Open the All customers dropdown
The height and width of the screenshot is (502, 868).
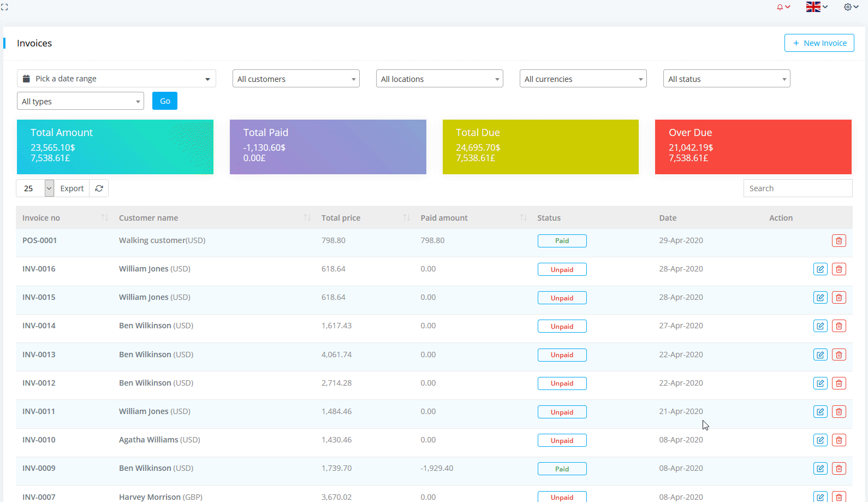pos(296,79)
